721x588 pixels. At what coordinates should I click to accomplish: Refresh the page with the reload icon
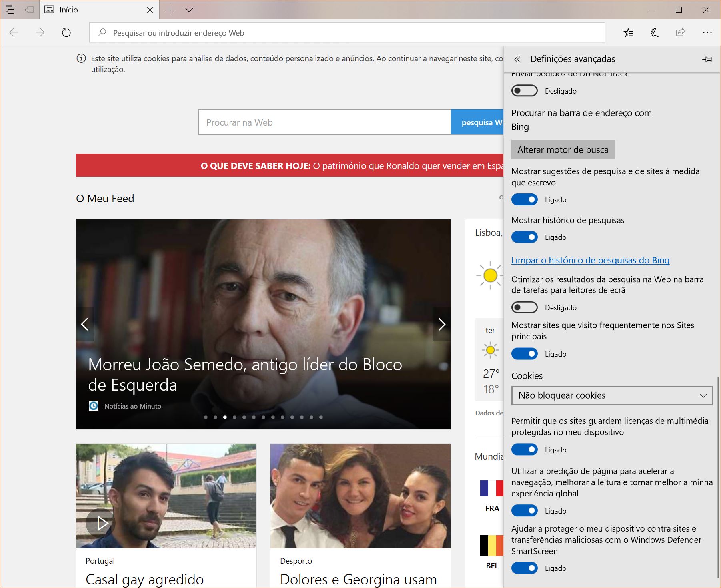[x=66, y=32]
